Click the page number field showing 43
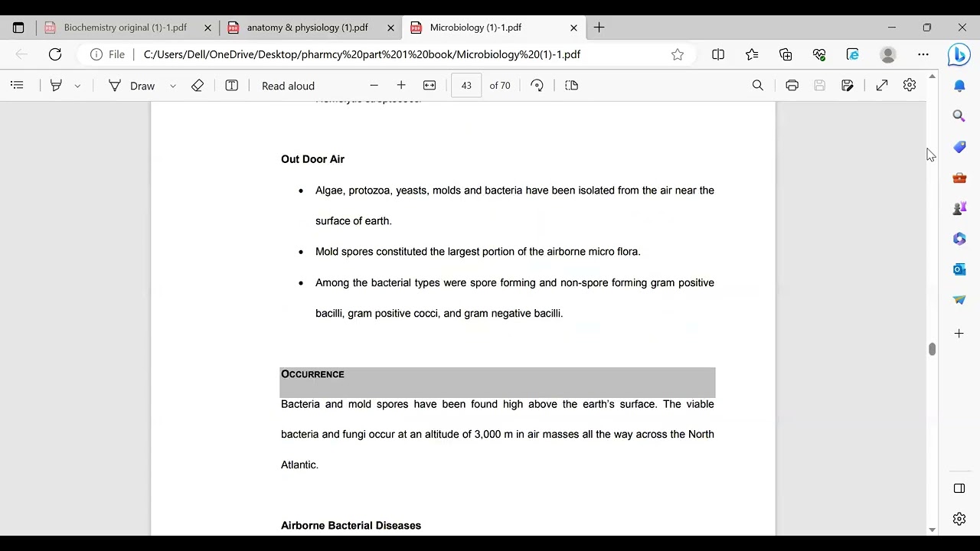Screen dimensions: 980x551 click(466, 86)
